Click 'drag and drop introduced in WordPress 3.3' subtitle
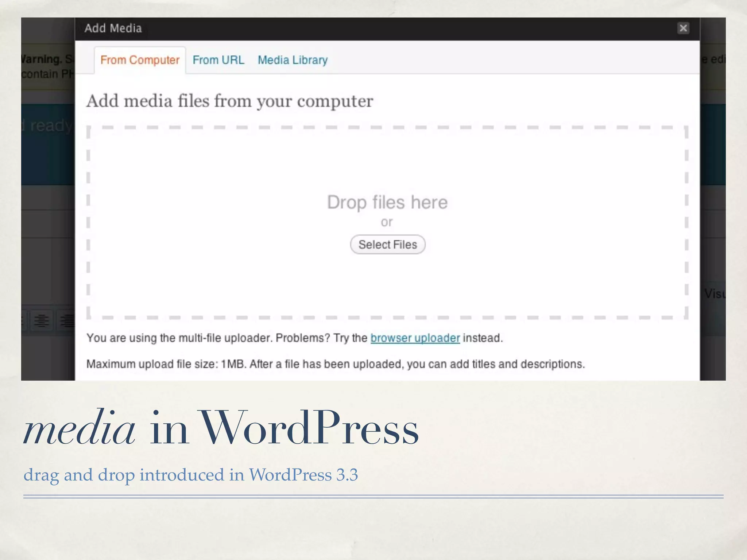This screenshot has height=560, width=747. pos(191,475)
